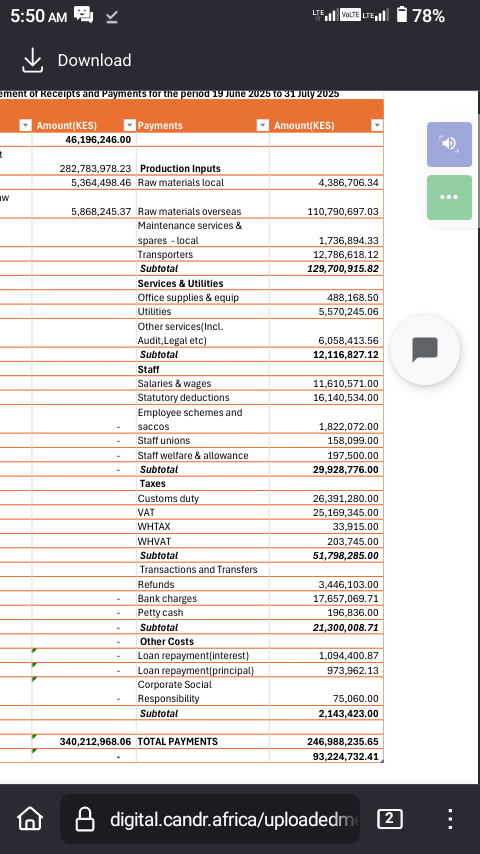The height and width of the screenshot is (854, 480).
Task: Select the 340,212,968.06 total receipts cell
Action: [95, 742]
